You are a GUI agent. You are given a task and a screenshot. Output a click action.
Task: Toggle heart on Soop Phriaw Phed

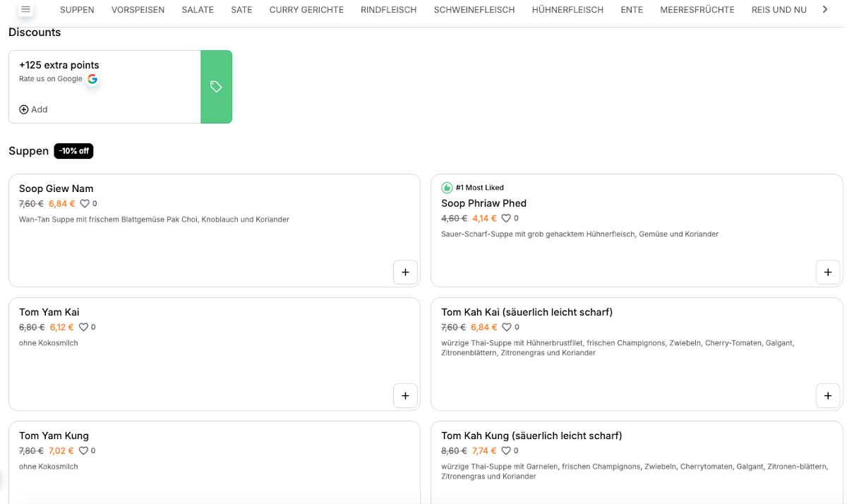click(x=506, y=219)
